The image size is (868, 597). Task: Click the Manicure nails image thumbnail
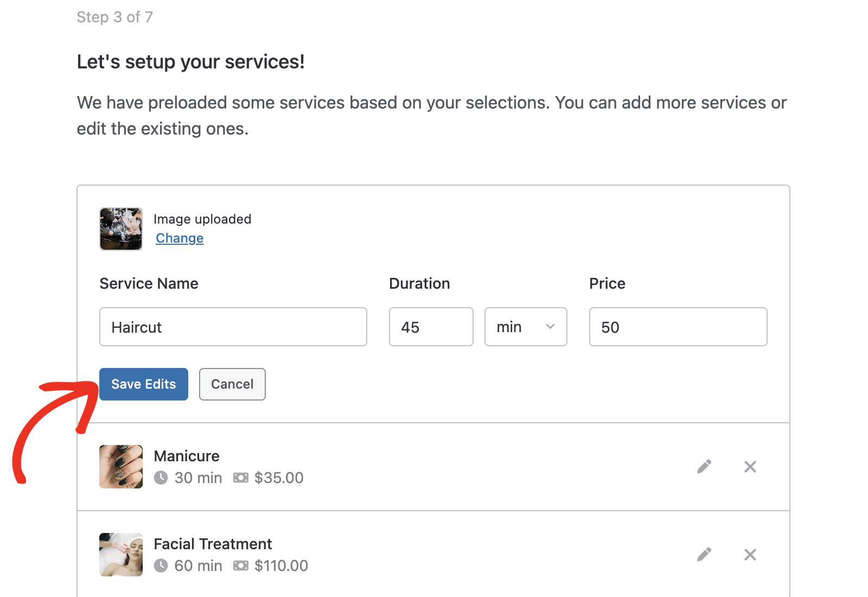pyautogui.click(x=120, y=466)
